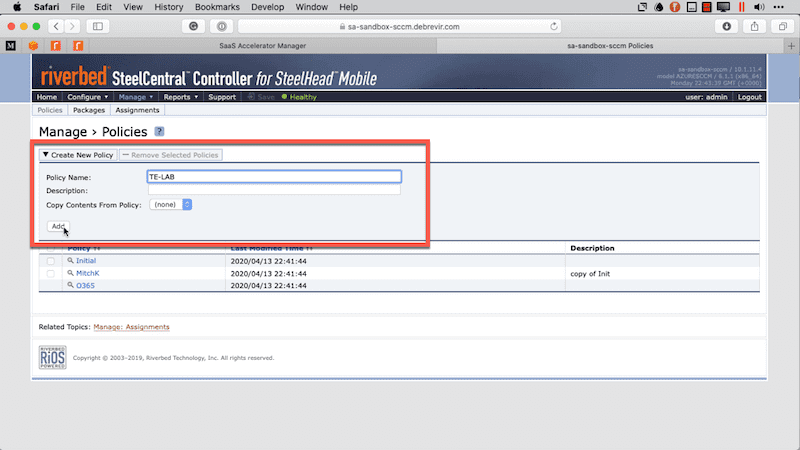Follow the Manage: Assignments related link
The image size is (800, 450).
pos(131,327)
